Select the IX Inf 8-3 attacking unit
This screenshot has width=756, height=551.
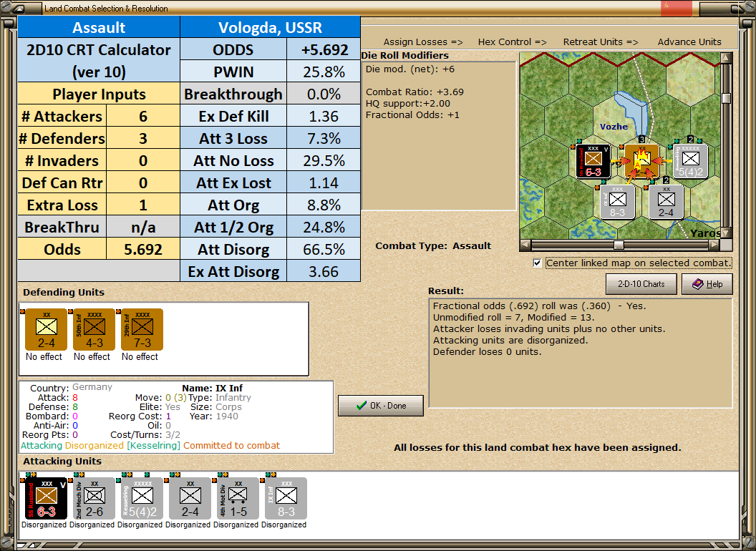tap(286, 499)
